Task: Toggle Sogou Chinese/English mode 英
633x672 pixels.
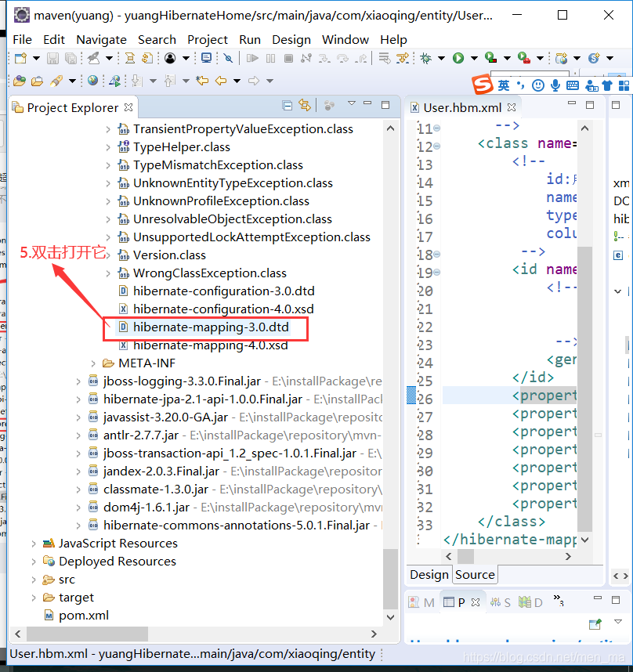Action: point(504,85)
